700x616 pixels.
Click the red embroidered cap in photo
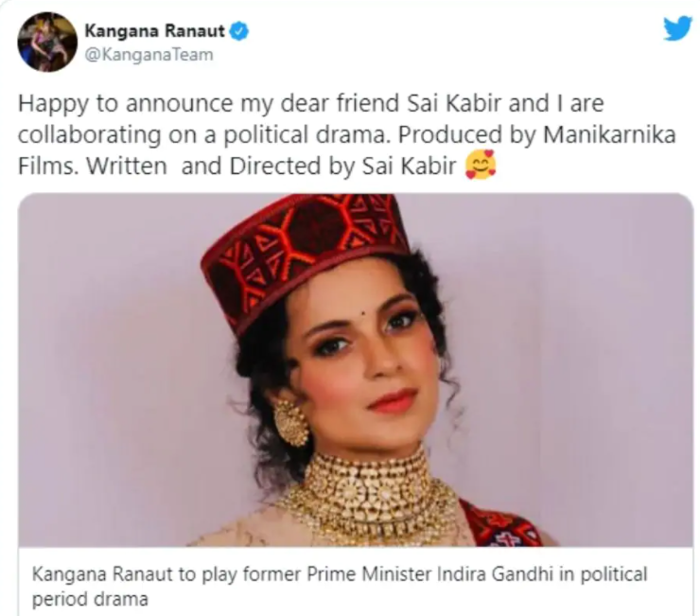click(x=305, y=255)
